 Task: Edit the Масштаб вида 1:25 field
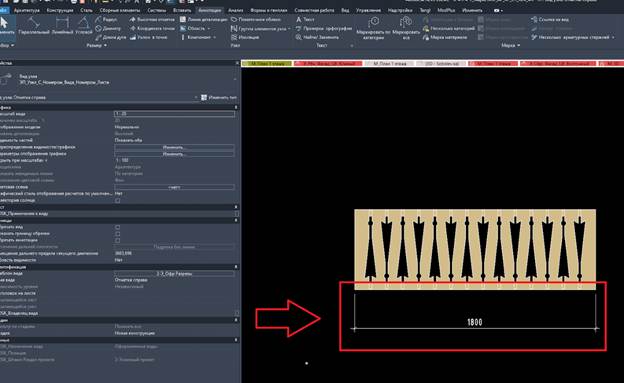(x=174, y=114)
